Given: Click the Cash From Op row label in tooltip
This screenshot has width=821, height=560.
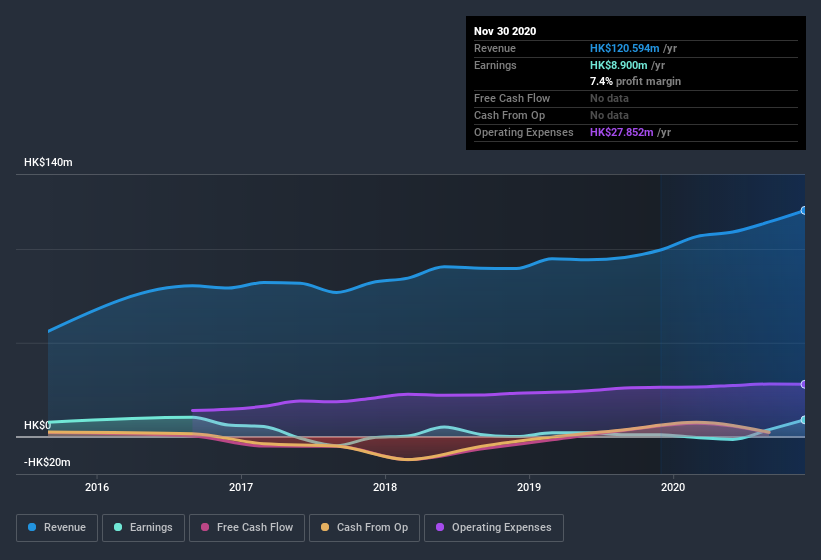Looking at the screenshot, I should pos(509,115).
